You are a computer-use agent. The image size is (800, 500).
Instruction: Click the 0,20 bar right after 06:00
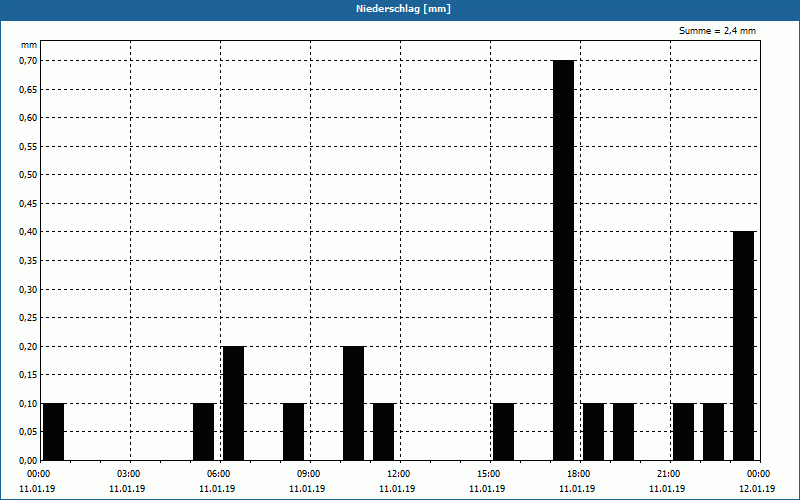pos(234,403)
